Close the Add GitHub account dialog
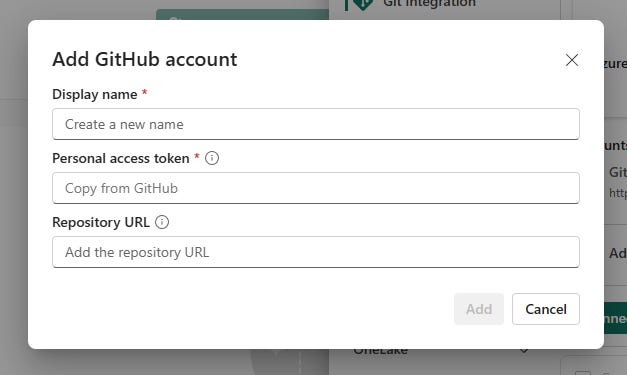 (572, 60)
